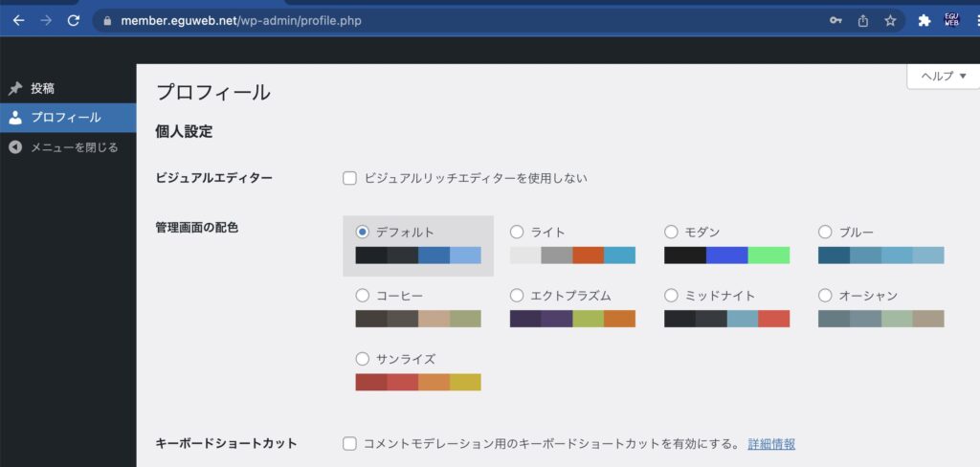The width and height of the screenshot is (980, 467).
Task: Reload the page with refresh icon
Action: coord(74,20)
